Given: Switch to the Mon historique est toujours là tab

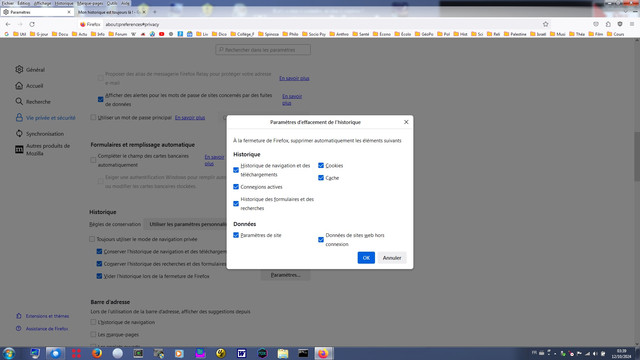Looking at the screenshot, I should [x=111, y=12].
